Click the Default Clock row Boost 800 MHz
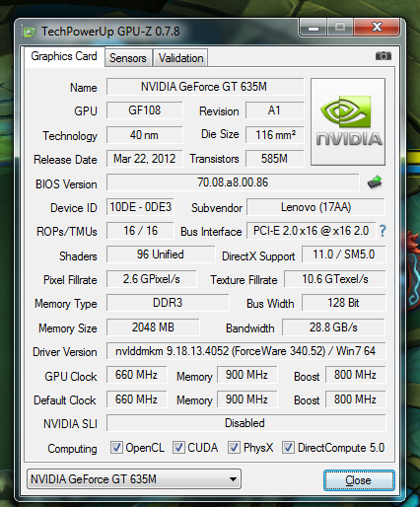Screen dimensions: 420x507 (x=355, y=399)
